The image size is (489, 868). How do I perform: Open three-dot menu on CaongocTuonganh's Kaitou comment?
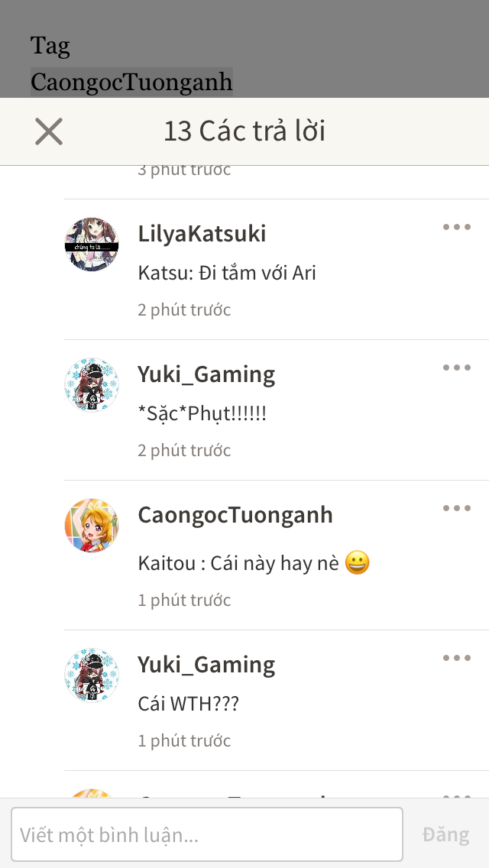pos(456,507)
